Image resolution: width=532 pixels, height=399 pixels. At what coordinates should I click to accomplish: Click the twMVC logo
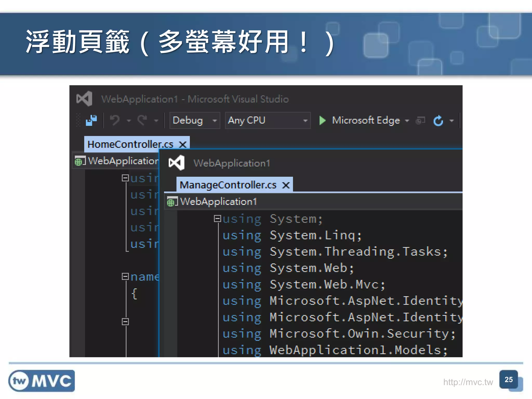click(42, 381)
